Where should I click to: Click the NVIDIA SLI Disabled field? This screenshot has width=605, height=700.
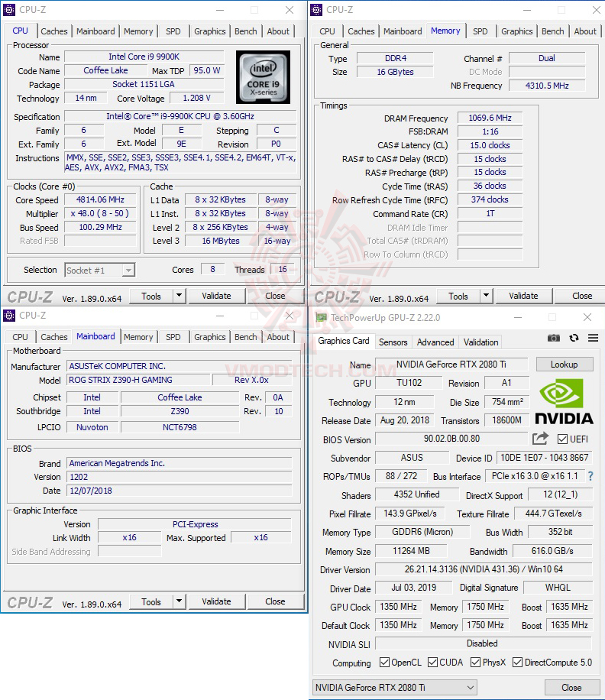coord(484,643)
